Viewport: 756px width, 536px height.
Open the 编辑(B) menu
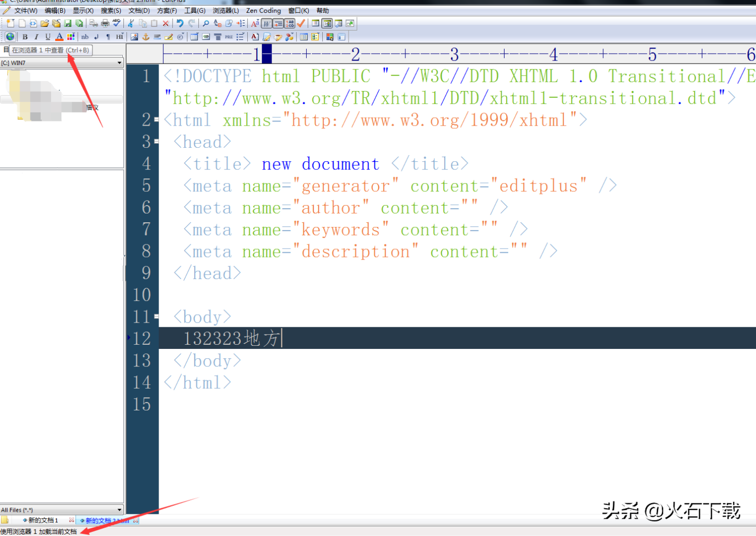pos(55,10)
